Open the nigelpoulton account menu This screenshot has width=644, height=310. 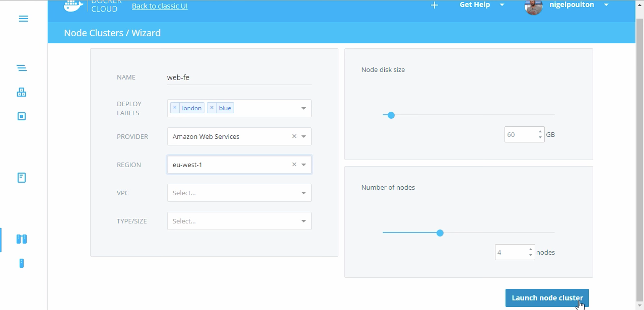(x=580, y=5)
